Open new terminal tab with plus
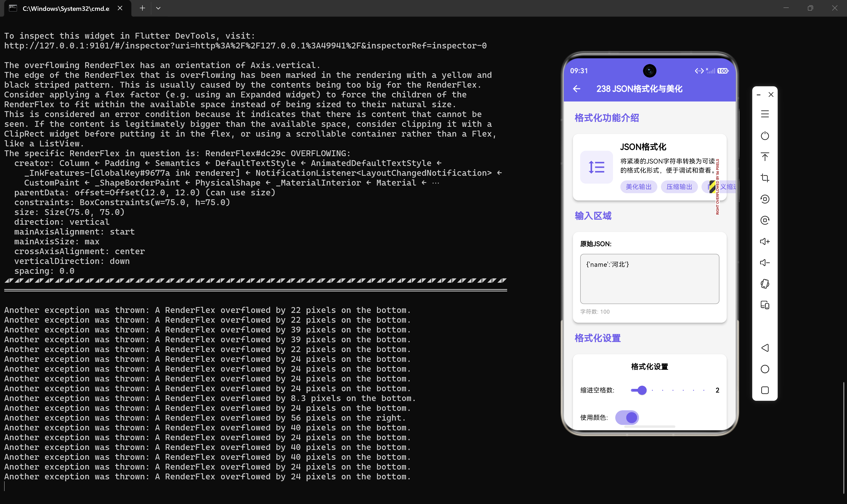Screen dimensions: 847x504 142,8
